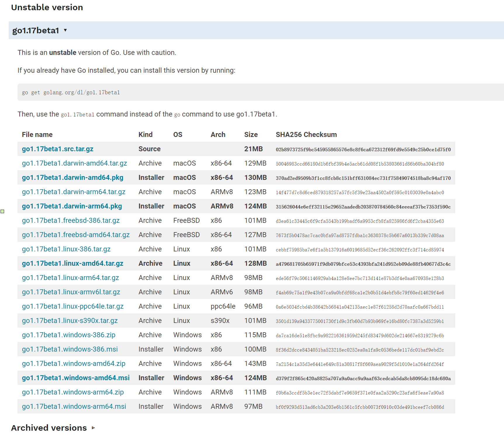
Task: Download go1.17beta1.windows-amd64.zip archive
Action: click(x=74, y=364)
